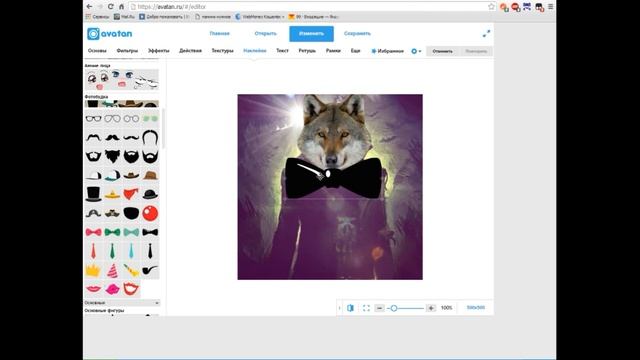The width and height of the screenshot is (640, 360).
Task: Open the settings gear dropdown
Action: point(416,51)
